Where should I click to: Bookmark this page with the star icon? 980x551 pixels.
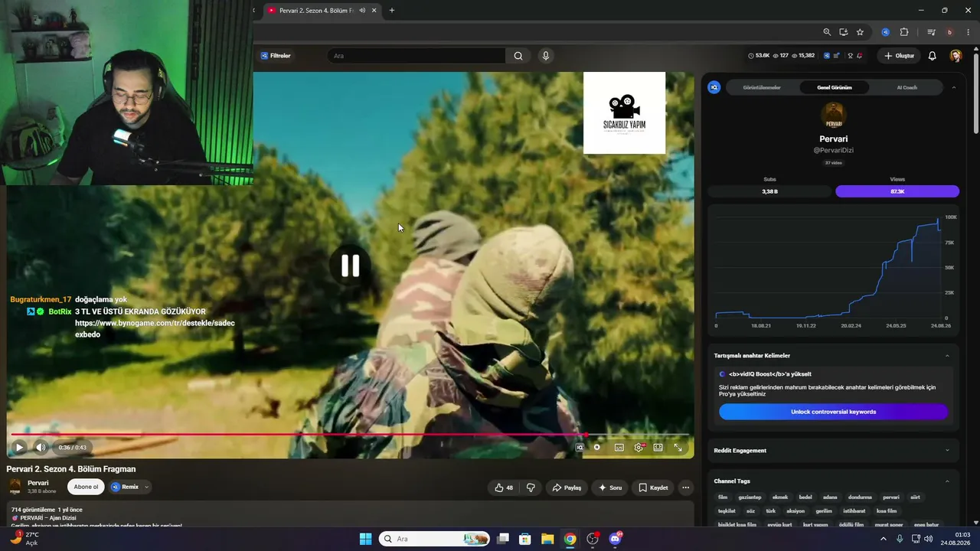click(x=860, y=32)
